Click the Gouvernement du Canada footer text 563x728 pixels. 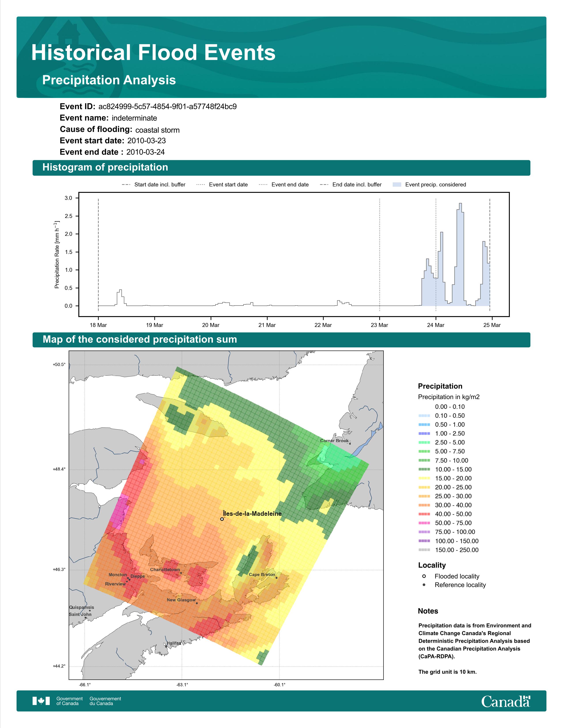[105, 701]
